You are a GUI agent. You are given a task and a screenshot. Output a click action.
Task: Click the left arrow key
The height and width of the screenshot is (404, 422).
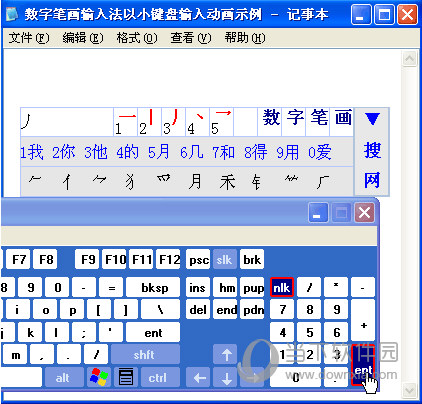click(x=199, y=377)
